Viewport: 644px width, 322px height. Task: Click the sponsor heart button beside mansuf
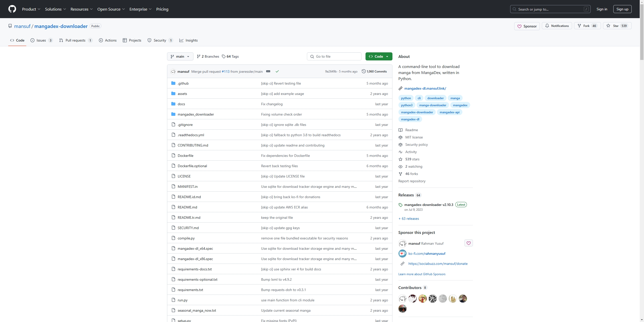point(468,243)
